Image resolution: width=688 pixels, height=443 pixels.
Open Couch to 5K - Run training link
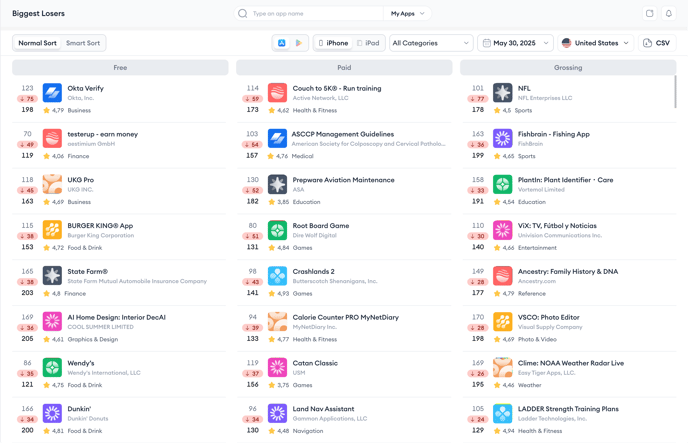(337, 88)
